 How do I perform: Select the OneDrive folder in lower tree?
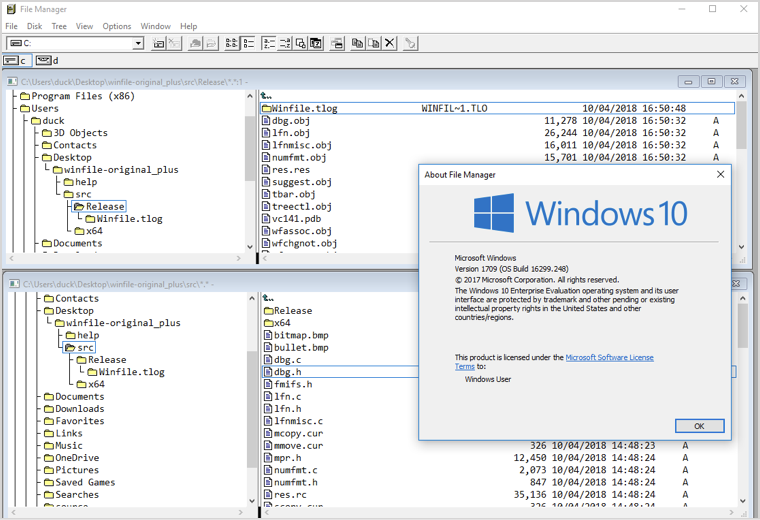(72, 458)
